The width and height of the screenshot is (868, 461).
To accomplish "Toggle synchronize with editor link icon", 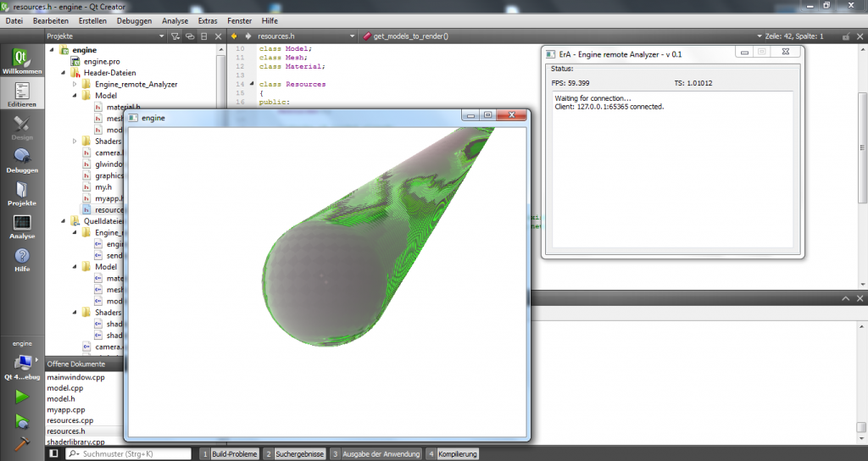I will (190, 36).
